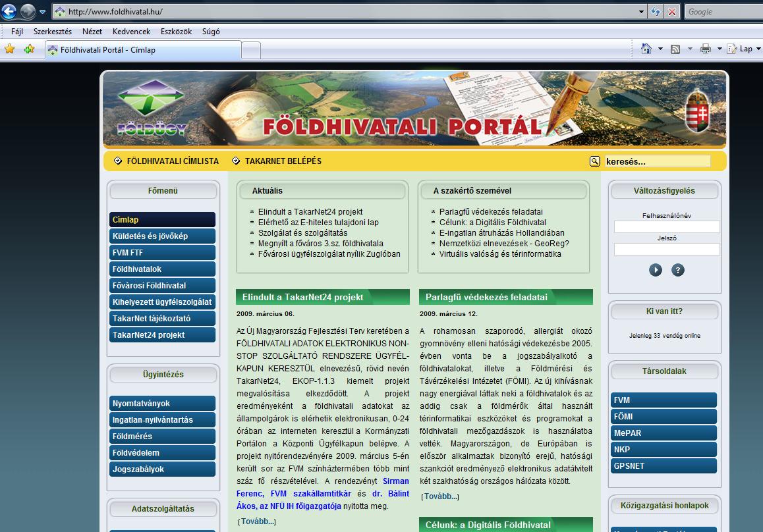Select the Földhivatali Portál - Címlap tab
763x532 pixels.
point(143,50)
